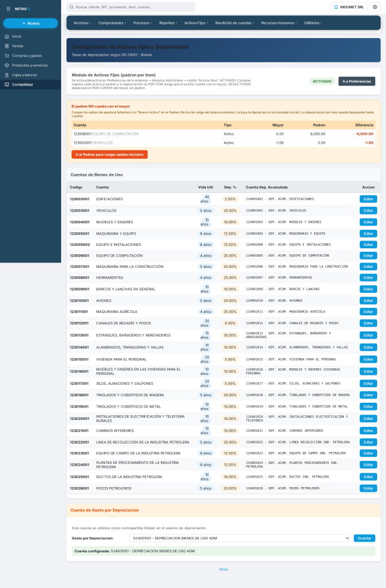Click the NITRO X logo

pyautogui.click(x=23, y=9)
